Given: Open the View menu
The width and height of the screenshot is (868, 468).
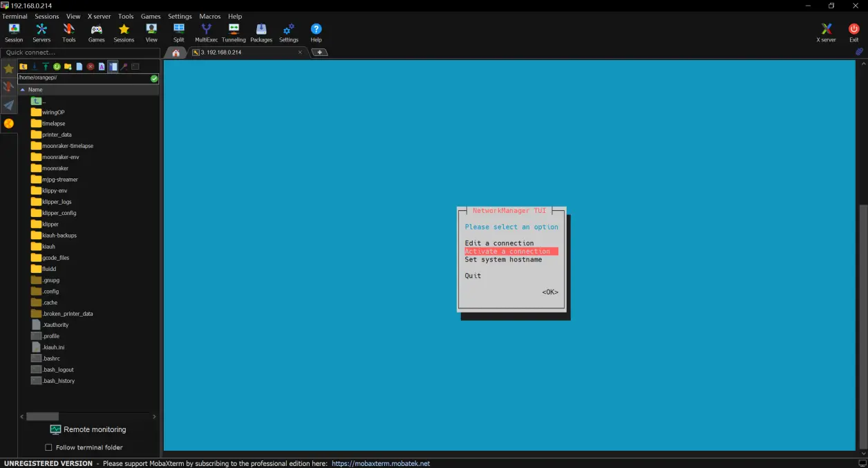Looking at the screenshot, I should (x=73, y=17).
